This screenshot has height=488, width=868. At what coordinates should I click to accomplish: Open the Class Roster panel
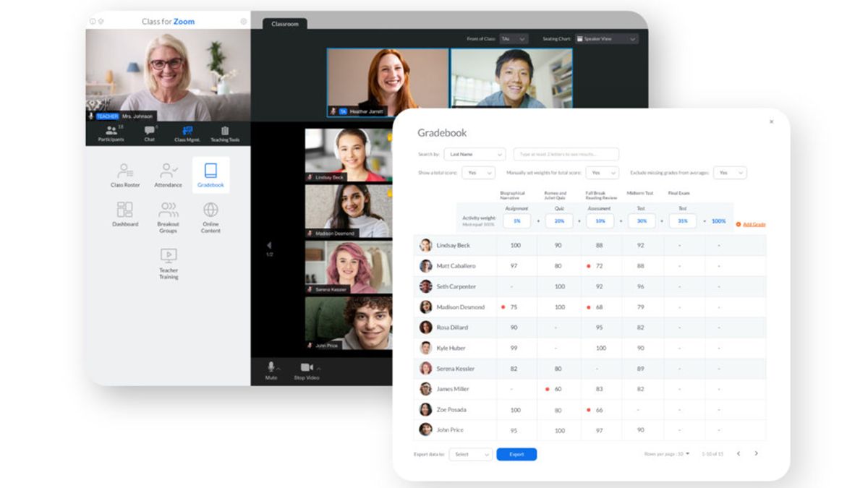tap(124, 176)
